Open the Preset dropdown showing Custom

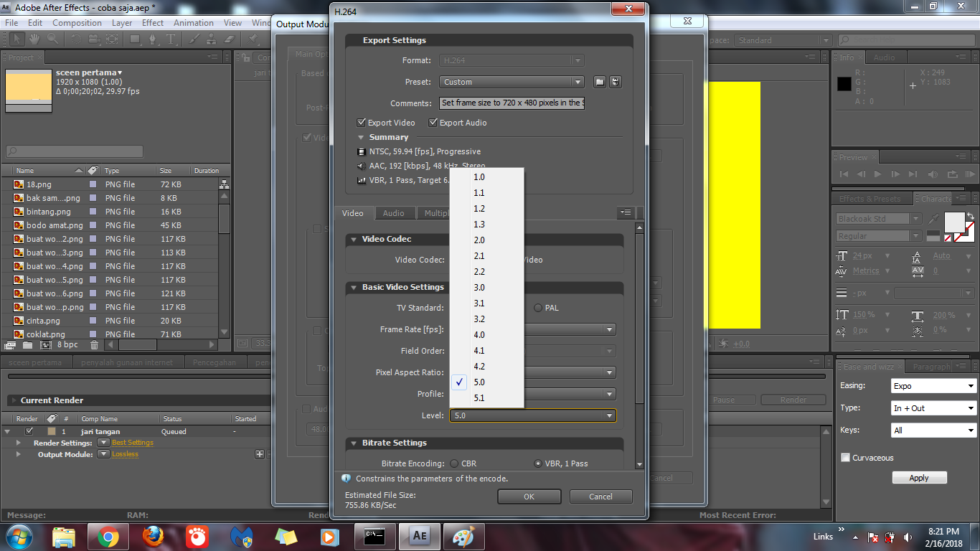point(512,82)
